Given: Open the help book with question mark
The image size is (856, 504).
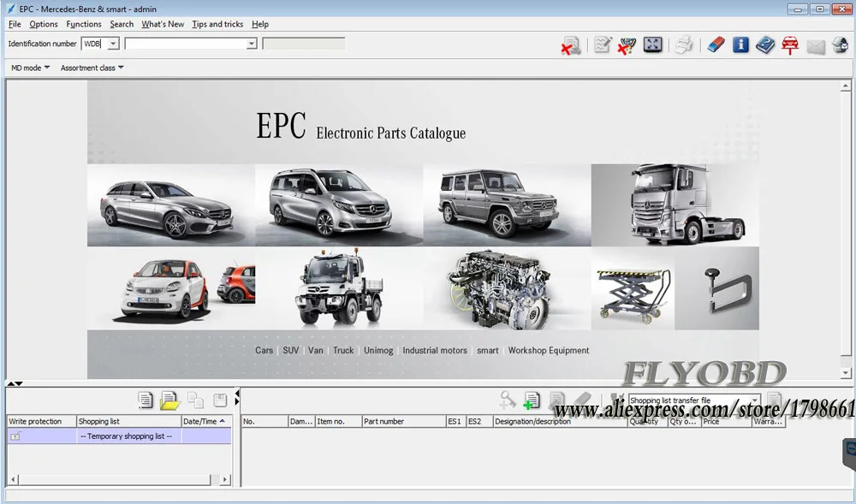Looking at the screenshot, I should click(765, 44).
